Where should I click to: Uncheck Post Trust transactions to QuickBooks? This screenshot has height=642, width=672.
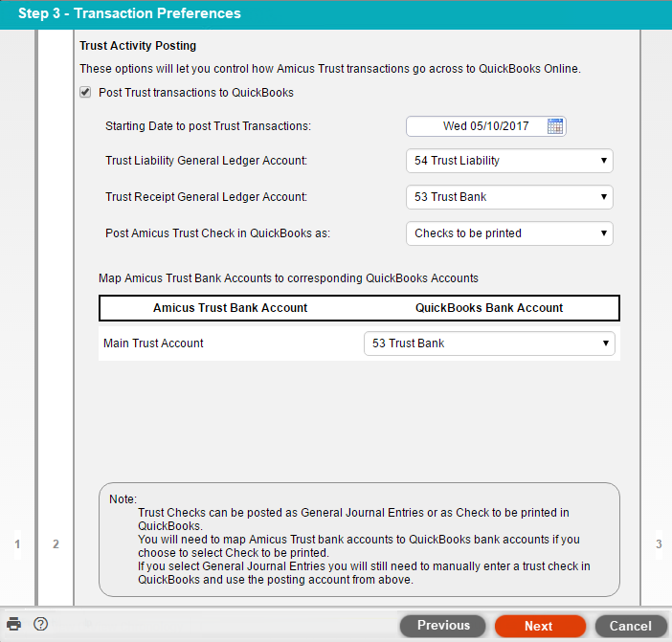point(85,93)
